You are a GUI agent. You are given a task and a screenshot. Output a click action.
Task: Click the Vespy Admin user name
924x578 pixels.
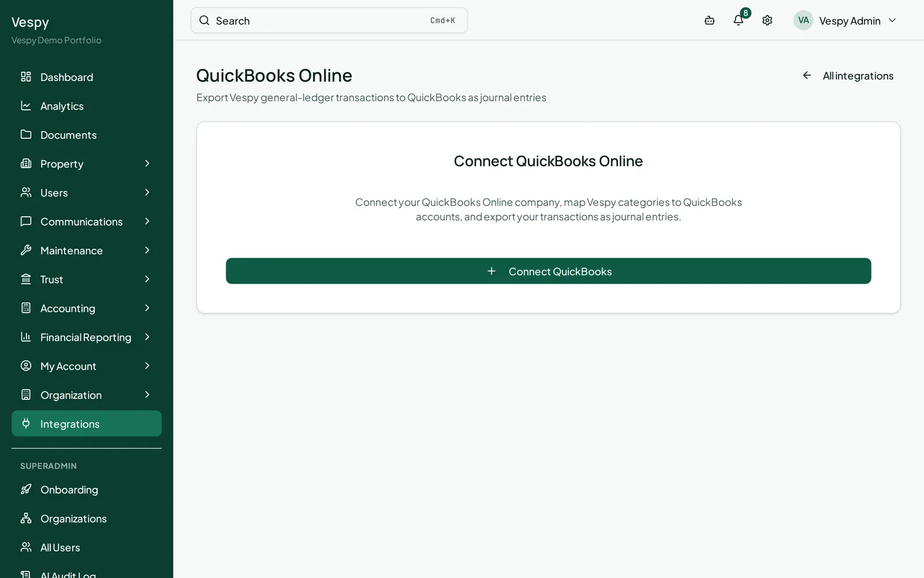pos(850,21)
